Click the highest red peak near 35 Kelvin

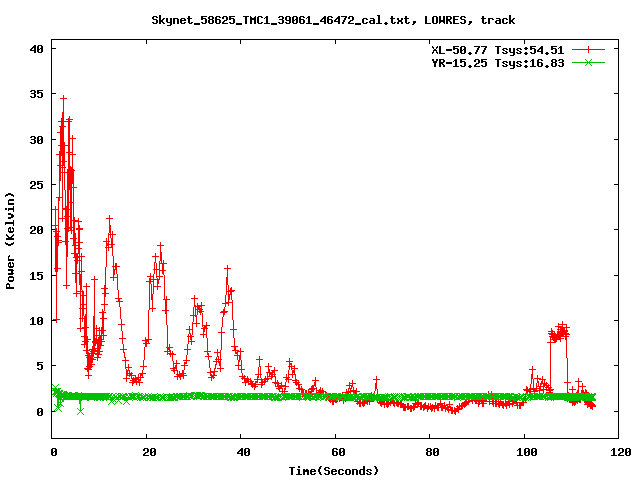pos(63,98)
